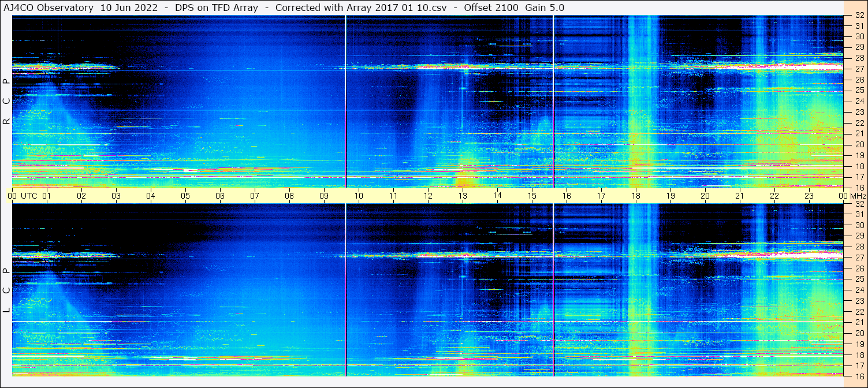Click the 01 UTC hour label
The image size is (868, 388).
click(x=47, y=196)
